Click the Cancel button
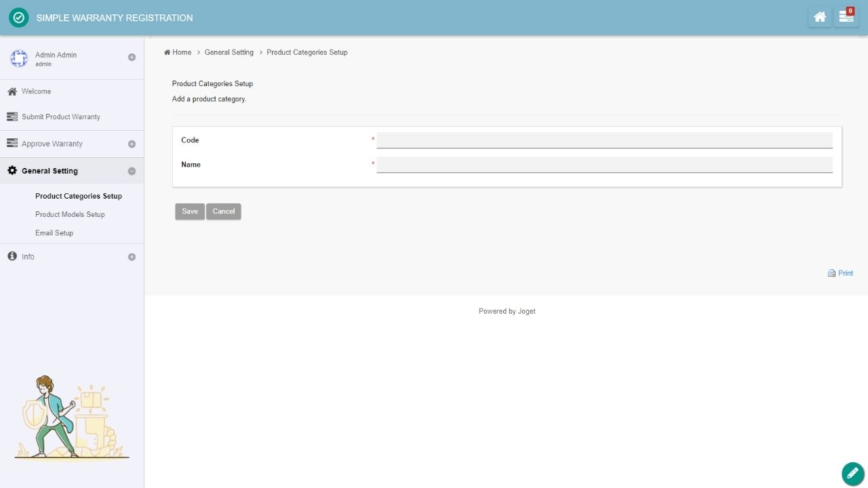Viewport: 868px width, 488px height. pos(224,211)
